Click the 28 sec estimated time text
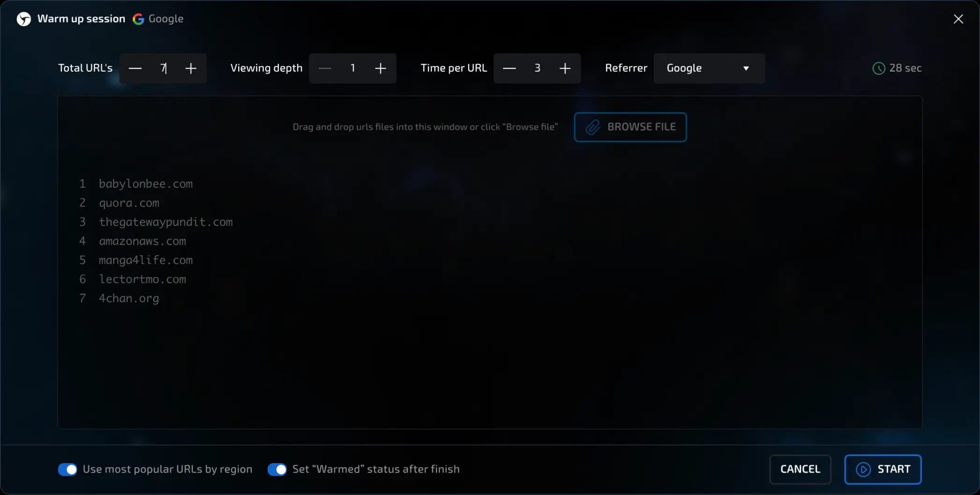Image resolution: width=980 pixels, height=495 pixels. pyautogui.click(x=905, y=68)
